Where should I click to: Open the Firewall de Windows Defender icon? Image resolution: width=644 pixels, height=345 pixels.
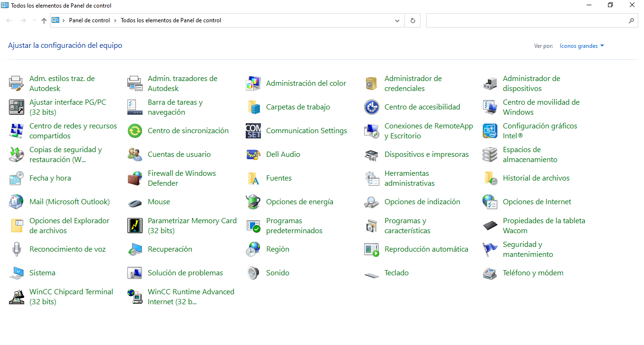[x=135, y=178]
